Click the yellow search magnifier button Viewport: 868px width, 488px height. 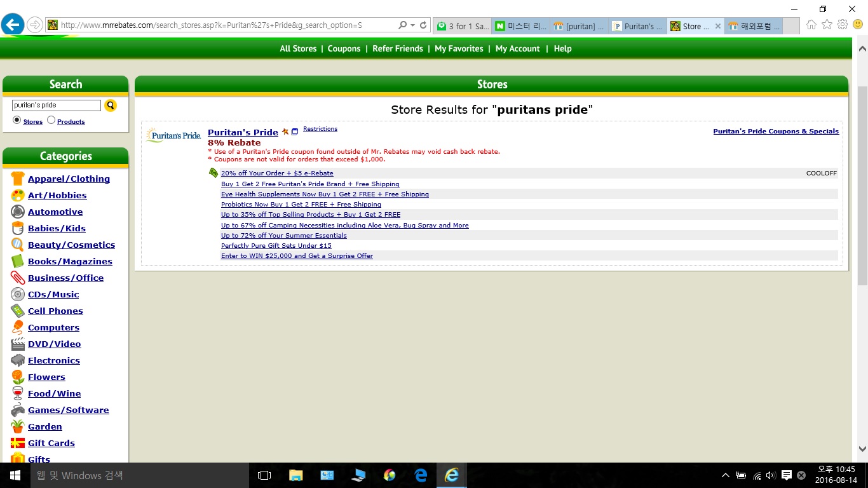tap(111, 105)
